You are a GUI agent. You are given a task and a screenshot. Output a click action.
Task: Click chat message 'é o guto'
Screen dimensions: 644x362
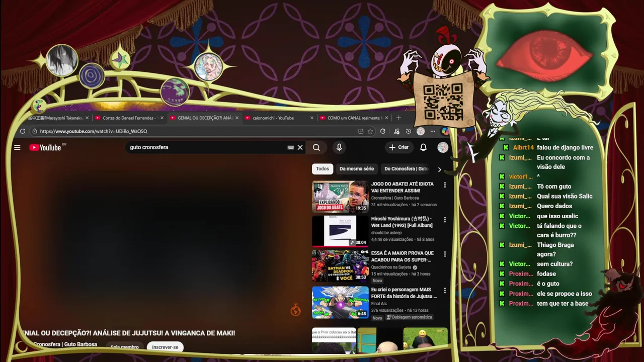click(x=548, y=284)
